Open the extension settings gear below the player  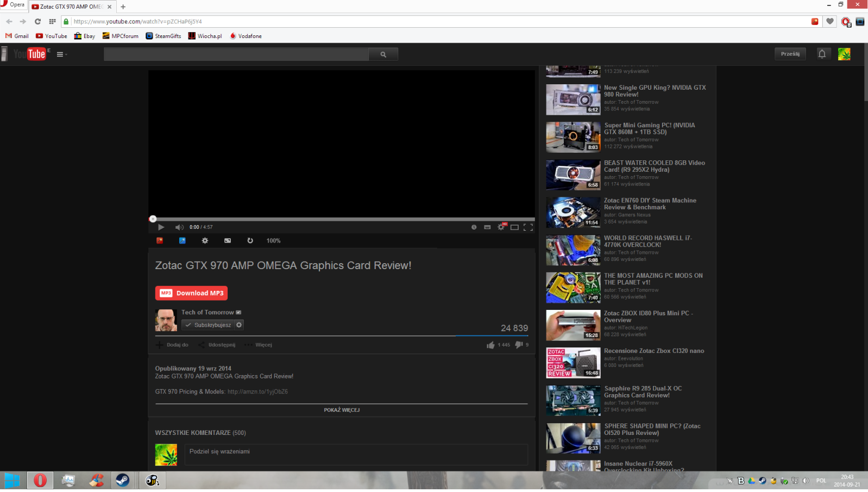(x=205, y=240)
